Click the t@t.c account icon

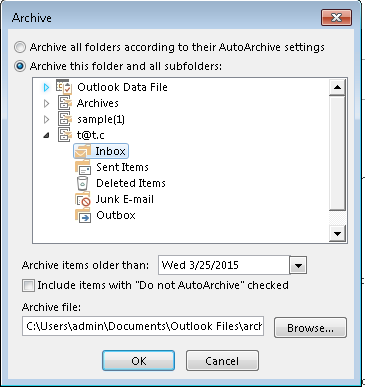tap(65, 135)
